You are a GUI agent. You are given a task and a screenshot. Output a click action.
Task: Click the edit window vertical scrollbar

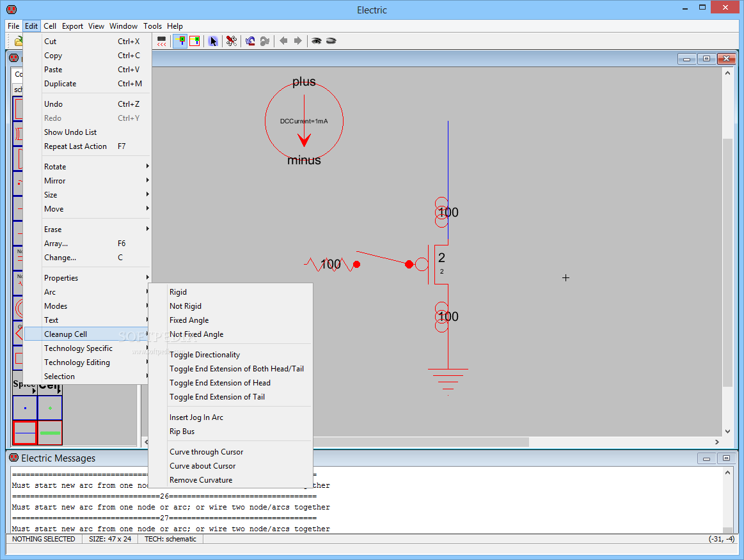727,253
